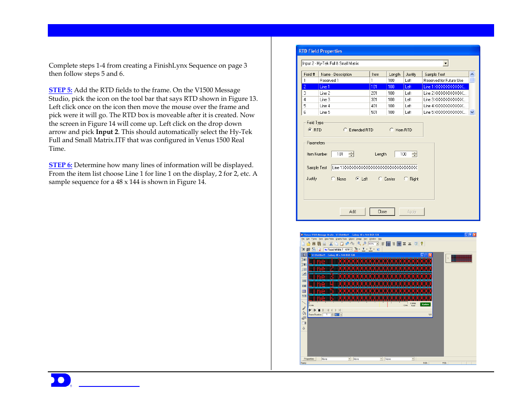The image size is (532, 411).
Task: Open the Fixed Width font dropdown
Action: point(351,249)
